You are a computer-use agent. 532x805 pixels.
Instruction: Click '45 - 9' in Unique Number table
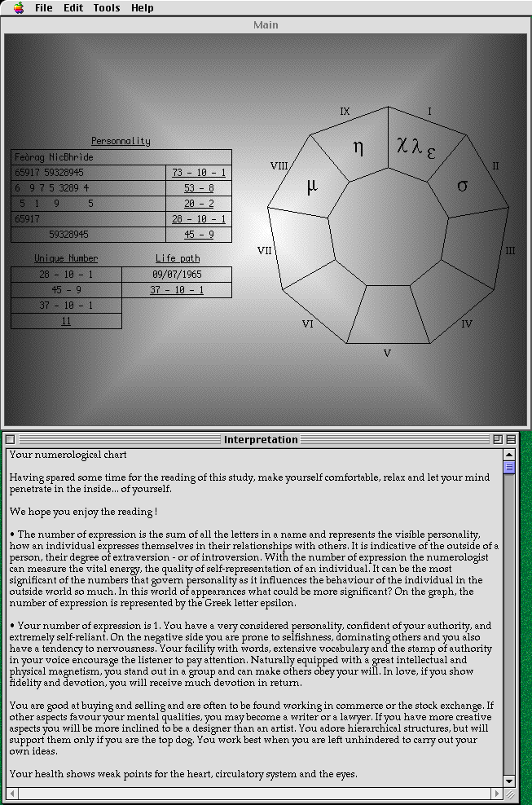click(66, 289)
